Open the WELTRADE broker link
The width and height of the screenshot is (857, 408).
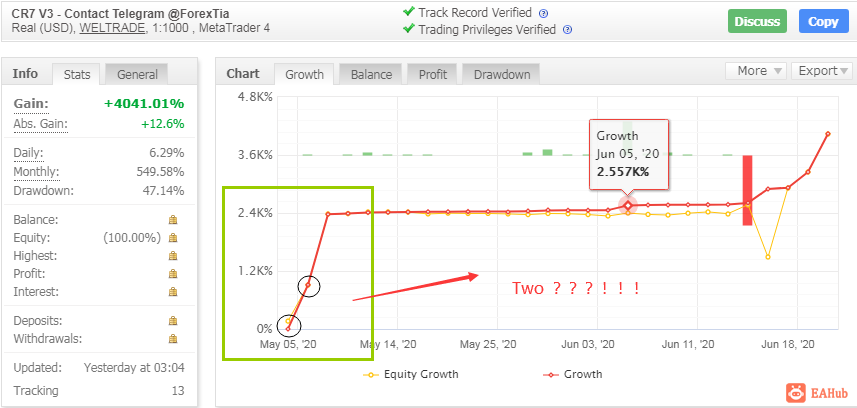click(113, 28)
